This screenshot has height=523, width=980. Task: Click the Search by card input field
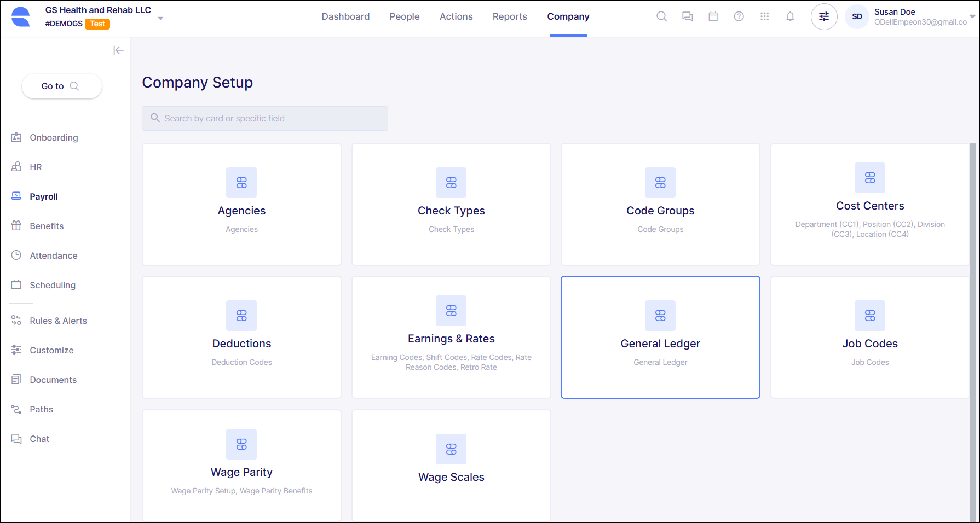pyautogui.click(x=265, y=118)
